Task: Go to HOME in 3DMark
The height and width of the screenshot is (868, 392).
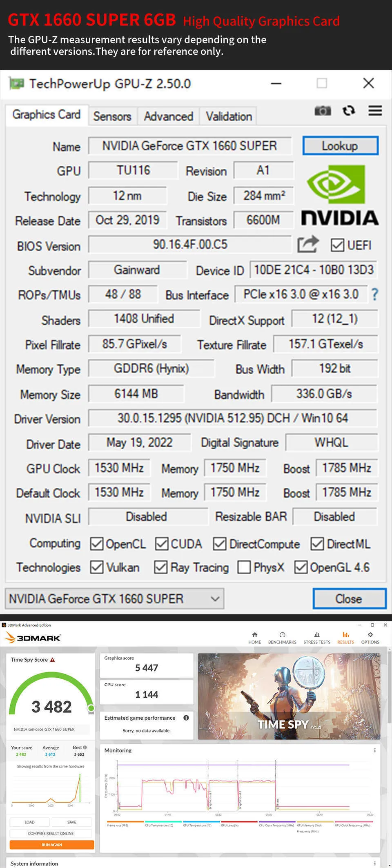Action: [254, 638]
